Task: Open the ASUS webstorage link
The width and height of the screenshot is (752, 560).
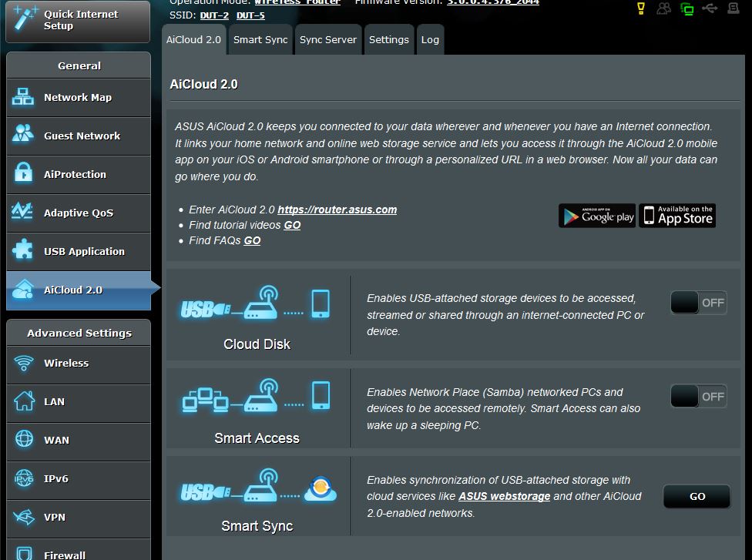Action: [x=504, y=496]
